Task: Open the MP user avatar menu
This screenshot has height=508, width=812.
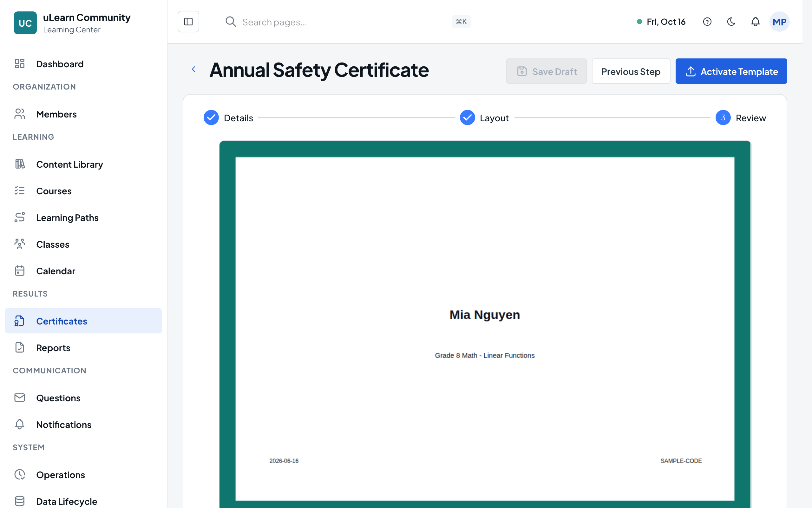Action: pyautogui.click(x=779, y=22)
